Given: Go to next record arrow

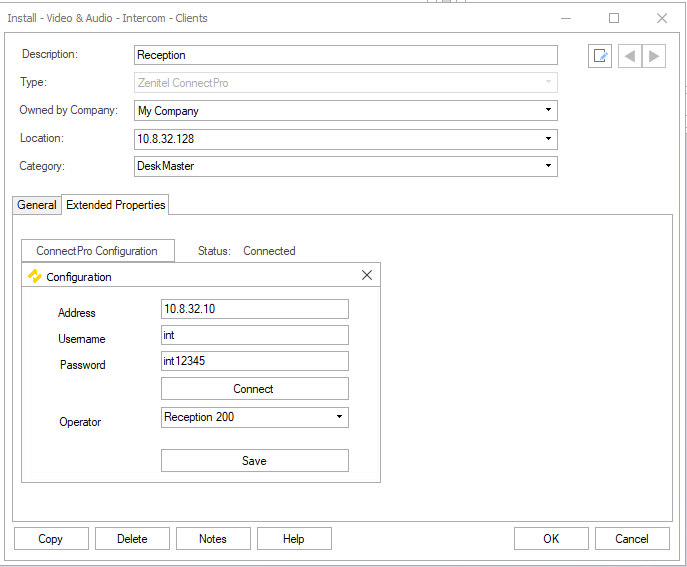Looking at the screenshot, I should 654,56.
